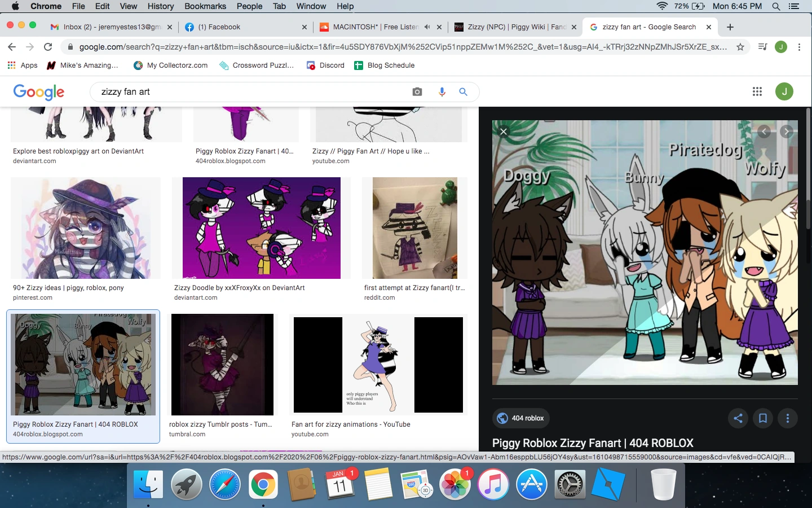
Task: Open System Preferences from the Dock
Action: (x=570, y=484)
